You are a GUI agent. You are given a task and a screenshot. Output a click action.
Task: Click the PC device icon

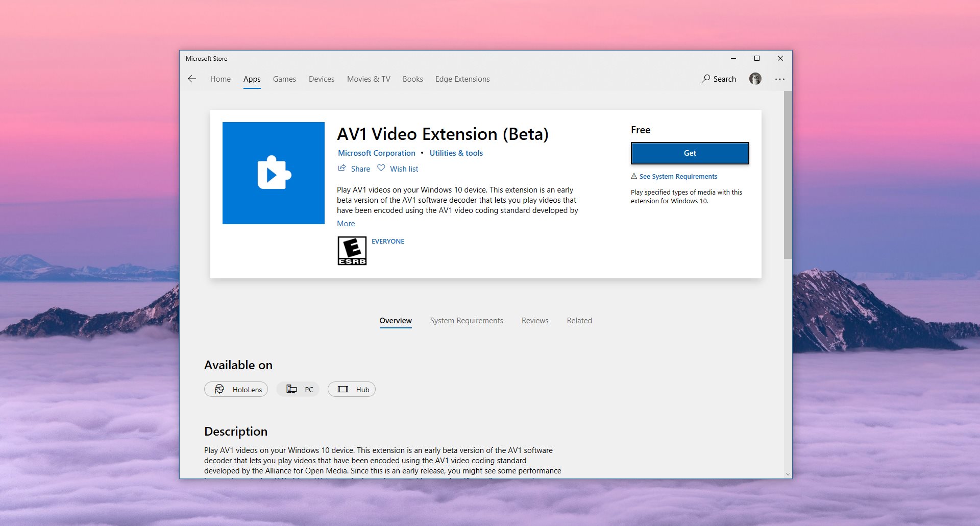coord(292,389)
